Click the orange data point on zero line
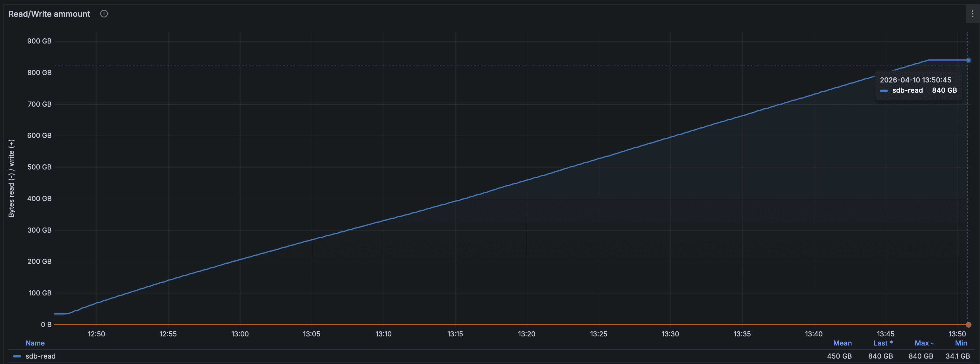 (x=968, y=325)
